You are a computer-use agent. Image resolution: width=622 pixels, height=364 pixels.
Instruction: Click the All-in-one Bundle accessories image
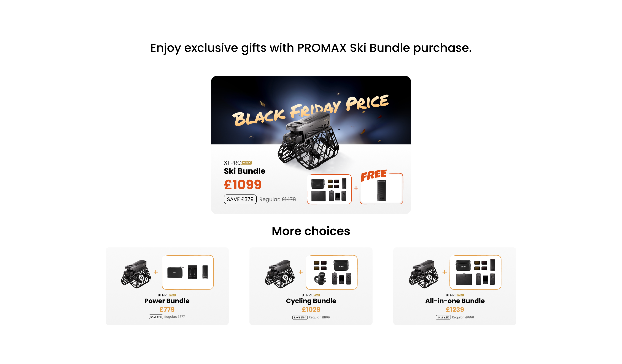[x=475, y=272]
